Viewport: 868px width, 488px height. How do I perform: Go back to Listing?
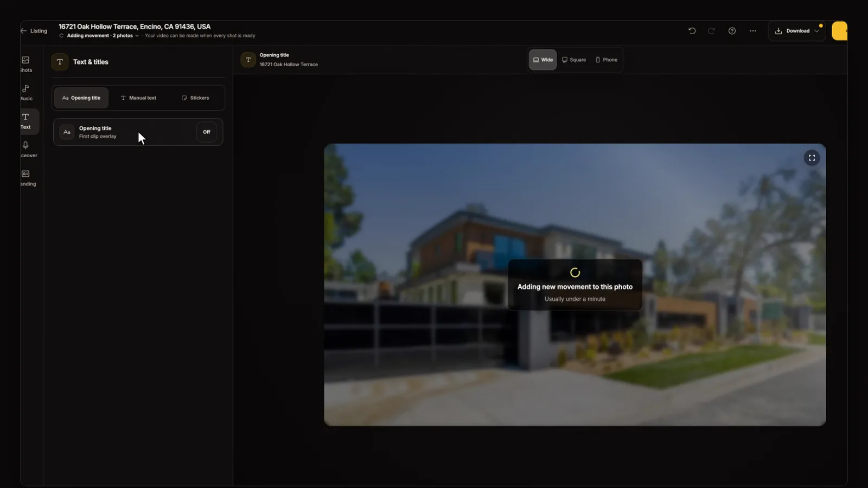pos(34,31)
